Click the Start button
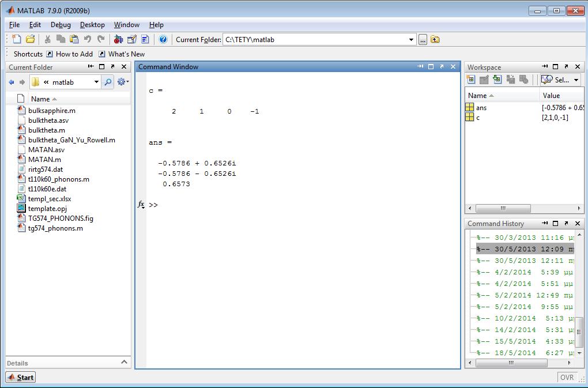 21,377
